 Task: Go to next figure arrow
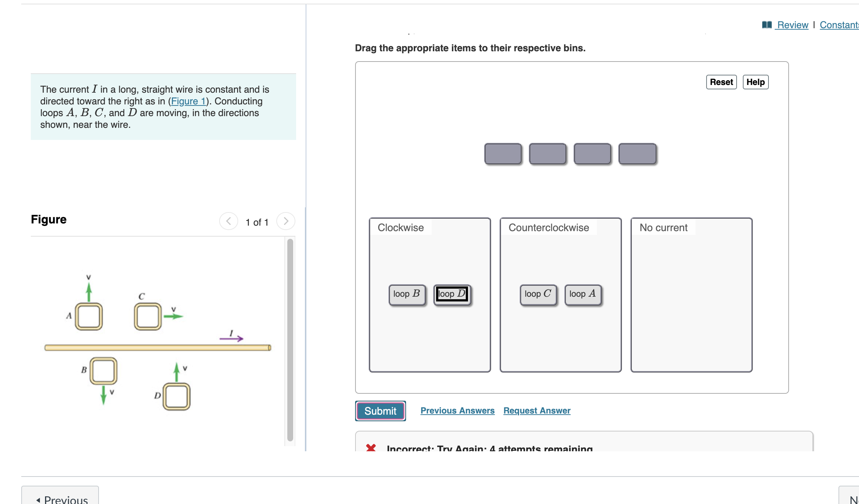(x=286, y=221)
